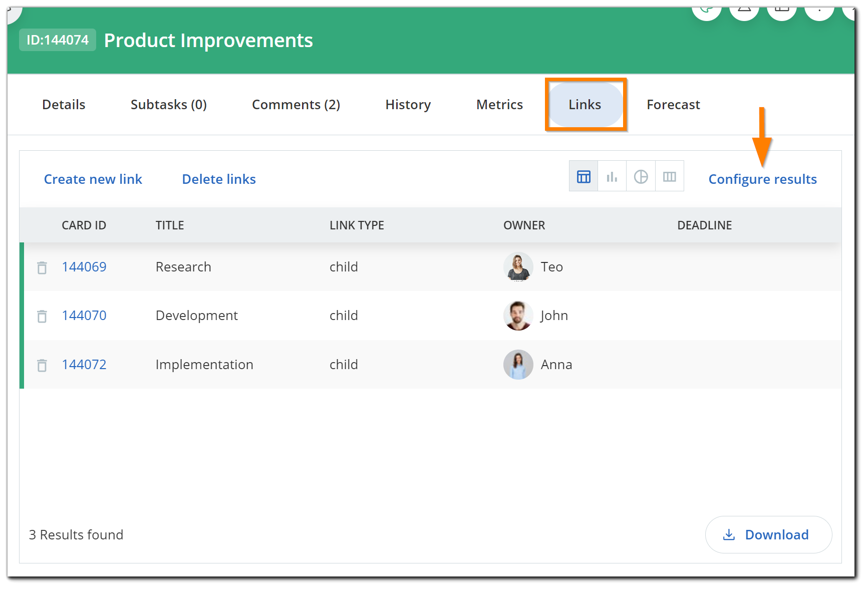Click Anna's avatar thumbnail
Image resolution: width=868 pixels, height=590 pixels.
[518, 365]
